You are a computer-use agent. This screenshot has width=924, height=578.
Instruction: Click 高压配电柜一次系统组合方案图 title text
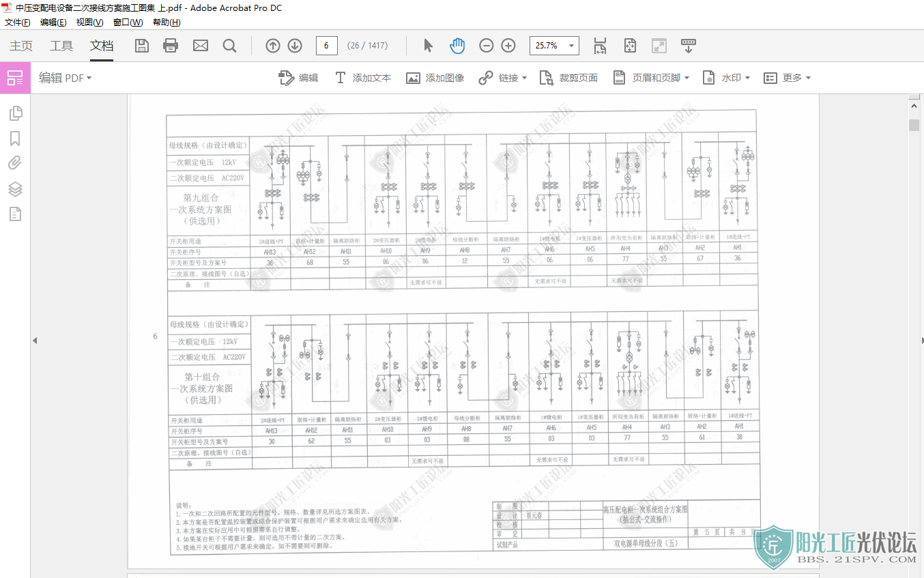(x=646, y=509)
